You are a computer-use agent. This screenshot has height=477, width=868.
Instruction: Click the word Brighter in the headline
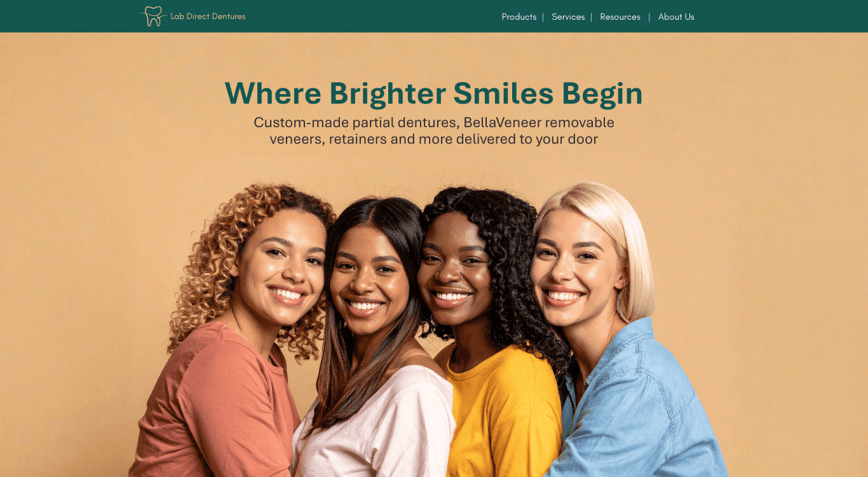[x=387, y=93]
